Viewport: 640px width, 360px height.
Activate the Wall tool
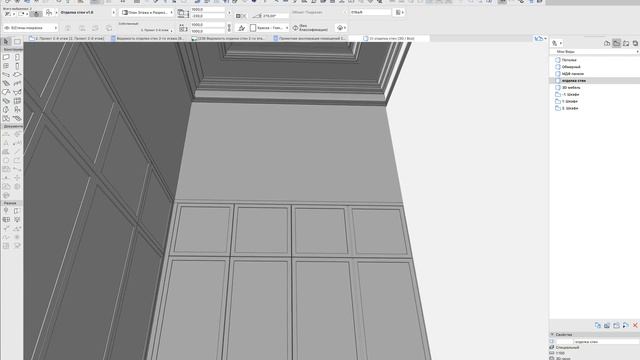point(6,58)
